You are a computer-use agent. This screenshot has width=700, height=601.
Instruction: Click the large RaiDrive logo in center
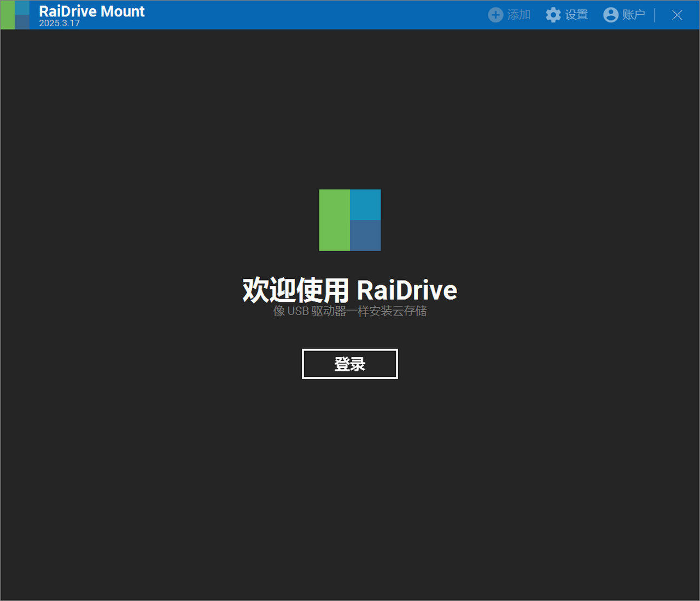(x=350, y=220)
